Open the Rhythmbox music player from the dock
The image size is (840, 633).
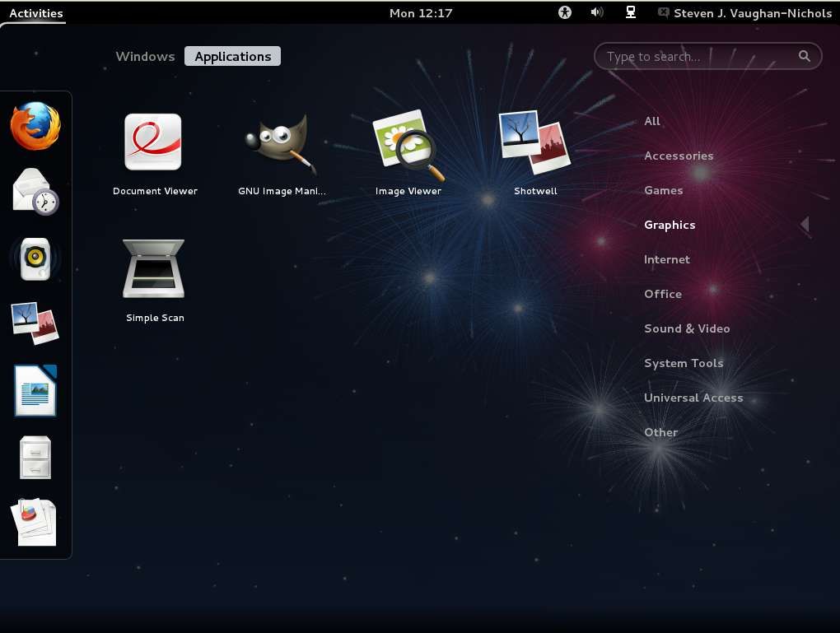pos(35,258)
